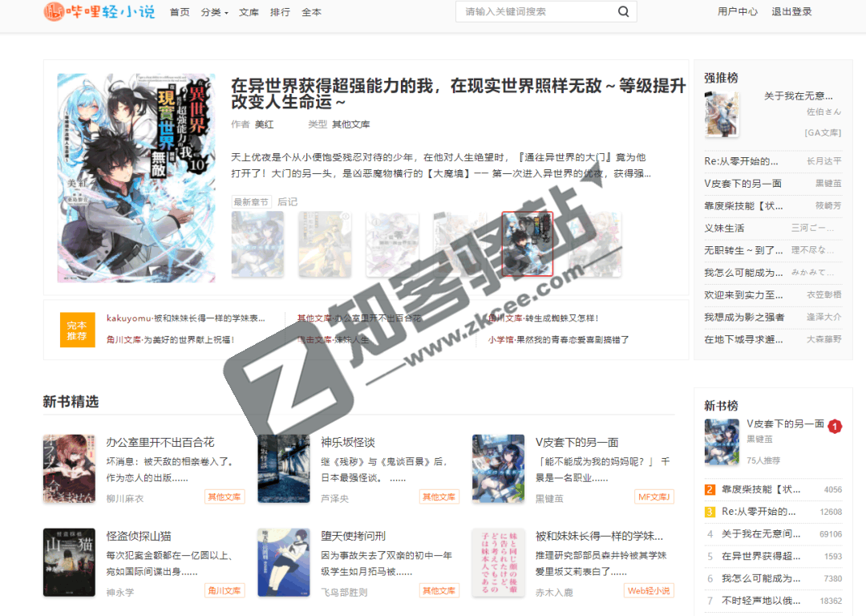This screenshot has width=866, height=616.
Task: Click the 怪盗侦探山猫 cover thumbnail
Action: tap(69, 561)
